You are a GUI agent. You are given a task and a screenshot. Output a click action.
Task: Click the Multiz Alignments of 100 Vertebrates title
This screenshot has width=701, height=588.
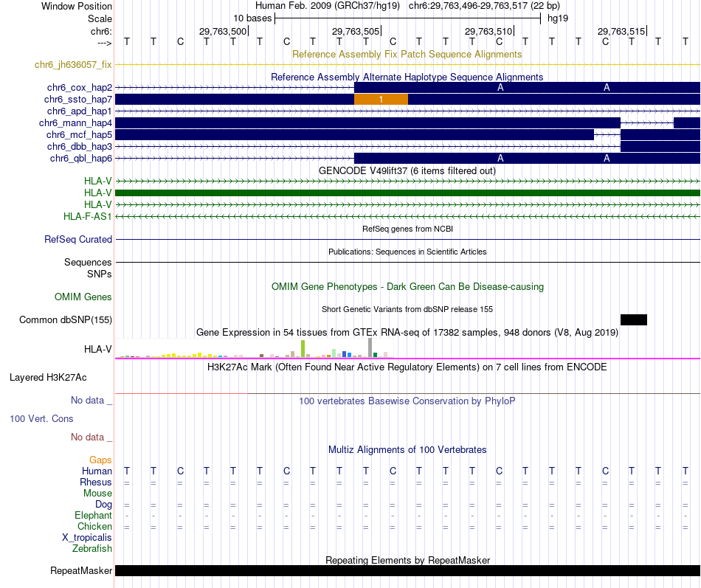coord(407,450)
